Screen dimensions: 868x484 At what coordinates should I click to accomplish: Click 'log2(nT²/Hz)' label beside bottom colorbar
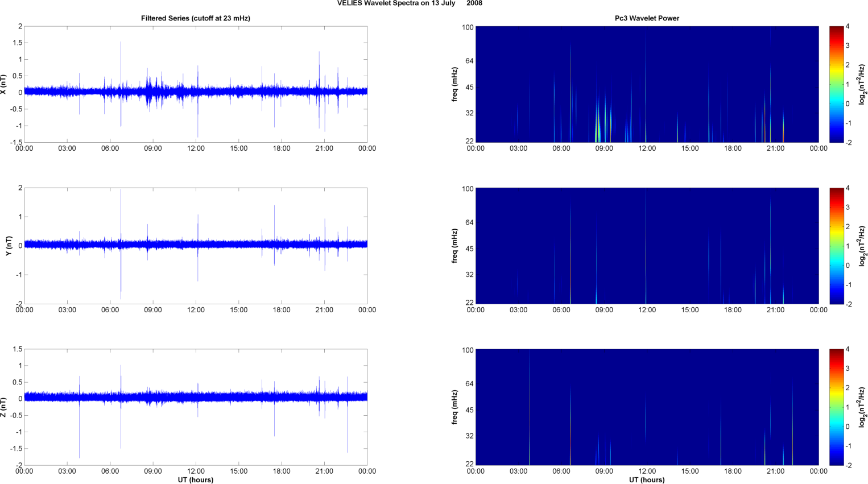(863, 407)
